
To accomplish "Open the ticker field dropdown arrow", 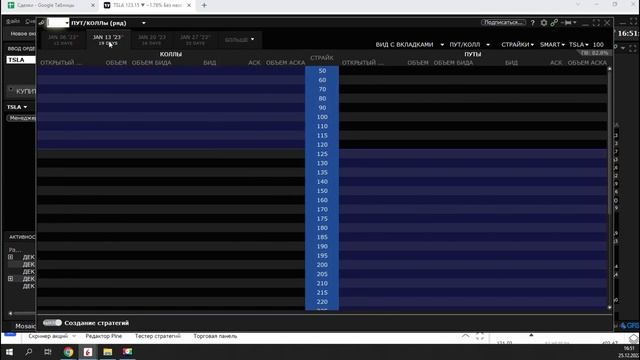I will [x=67, y=23].
